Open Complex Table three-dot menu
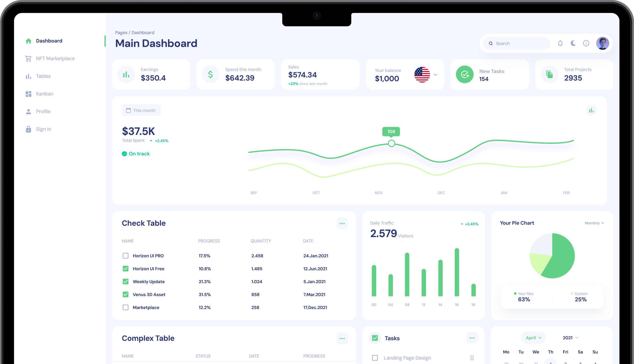The image size is (634, 364). [342, 339]
